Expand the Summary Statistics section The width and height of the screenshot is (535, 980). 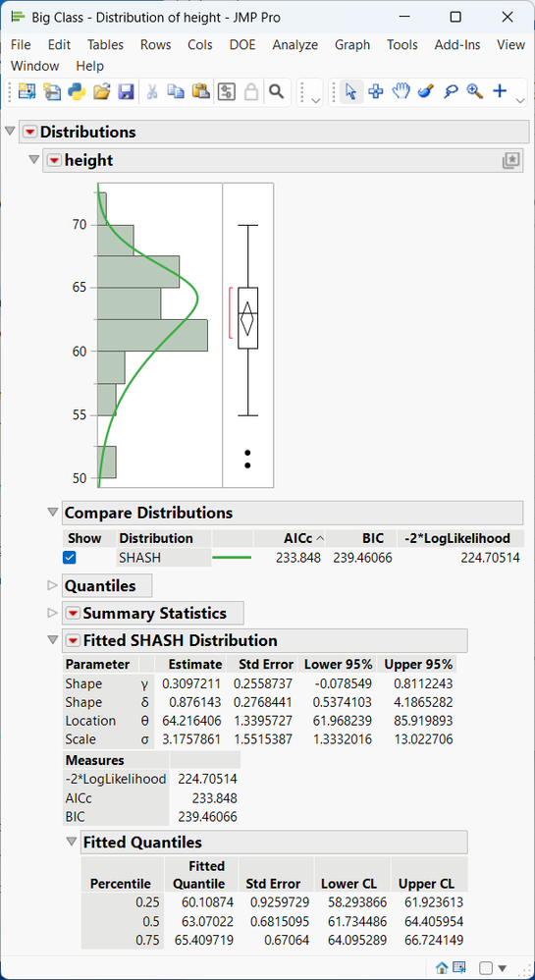tap(52, 613)
